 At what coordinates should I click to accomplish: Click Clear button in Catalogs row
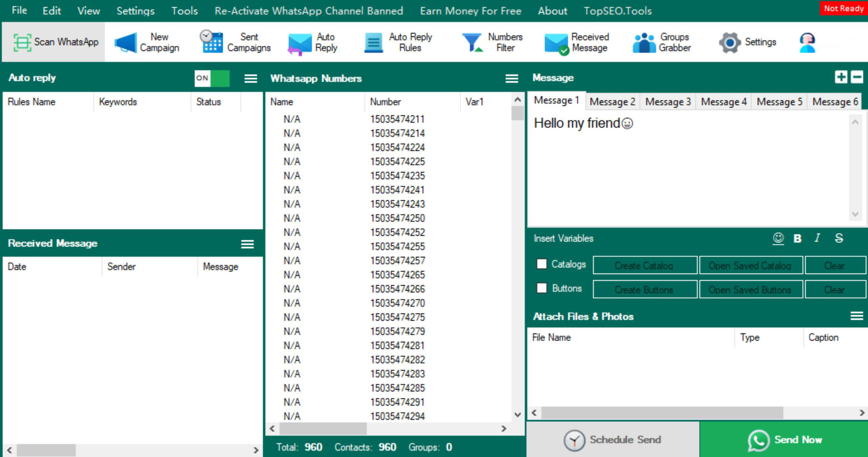(835, 265)
